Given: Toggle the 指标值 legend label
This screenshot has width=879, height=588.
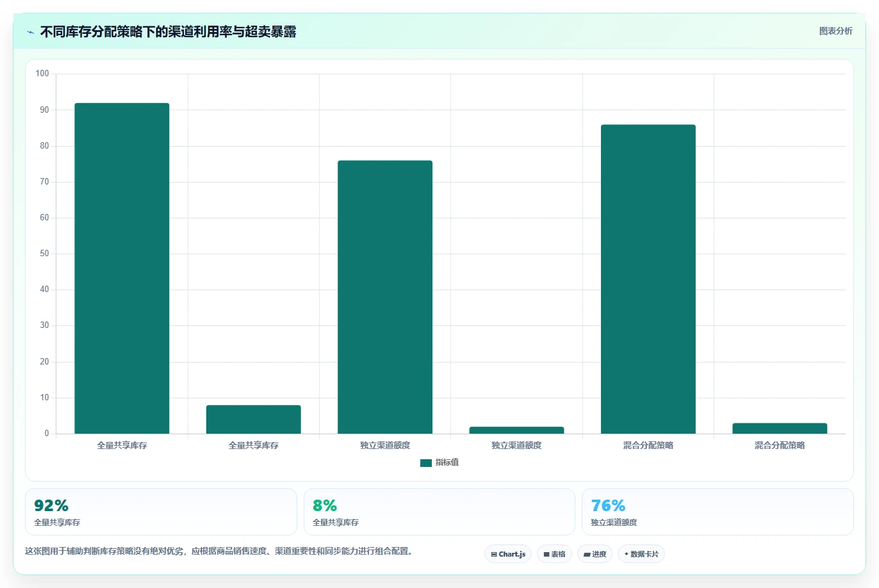Looking at the screenshot, I should 447,462.
